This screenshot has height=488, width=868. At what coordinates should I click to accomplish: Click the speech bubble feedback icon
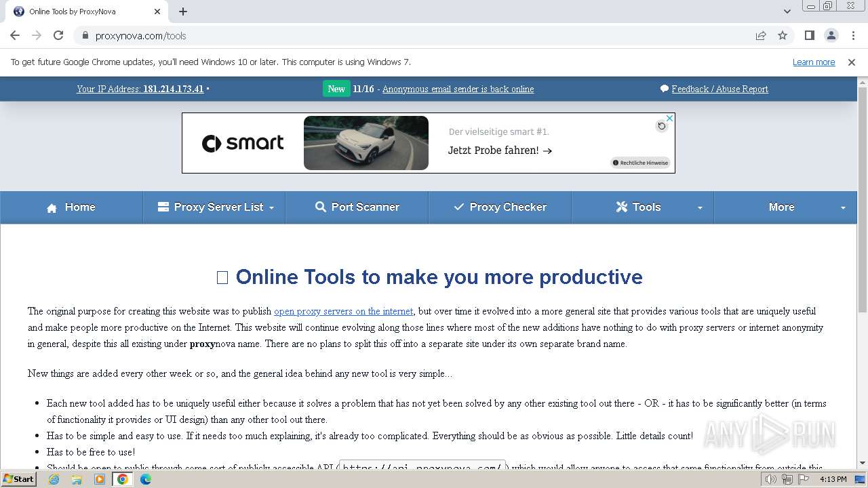click(665, 89)
